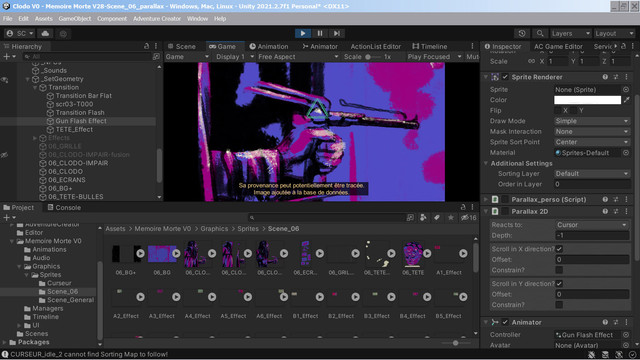Open the Animator component presets icon
This screenshot has width=640, height=360.
pyautogui.click(x=616, y=322)
